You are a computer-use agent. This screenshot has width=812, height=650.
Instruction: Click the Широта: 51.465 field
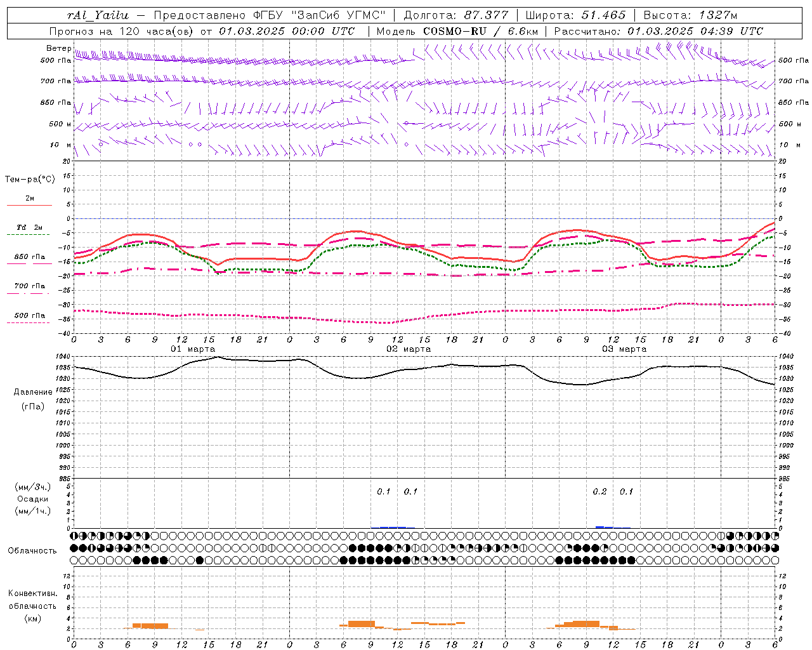575,15
